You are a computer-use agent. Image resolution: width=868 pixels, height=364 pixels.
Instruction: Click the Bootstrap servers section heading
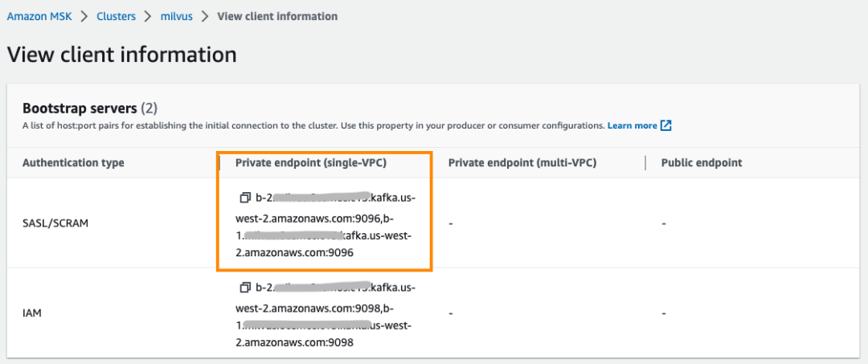coord(80,108)
